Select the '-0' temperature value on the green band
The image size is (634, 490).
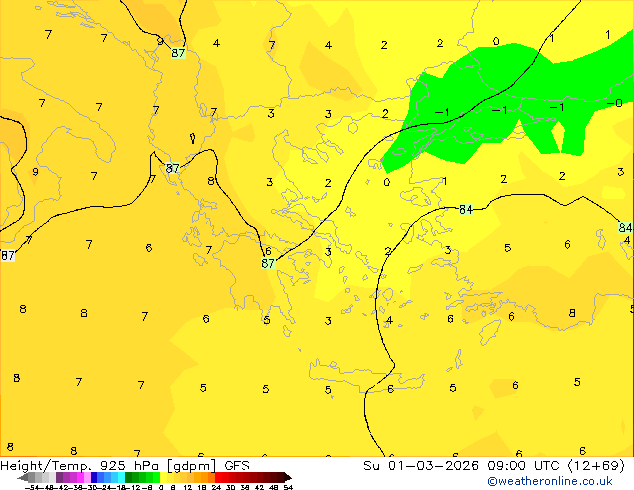tap(615, 103)
